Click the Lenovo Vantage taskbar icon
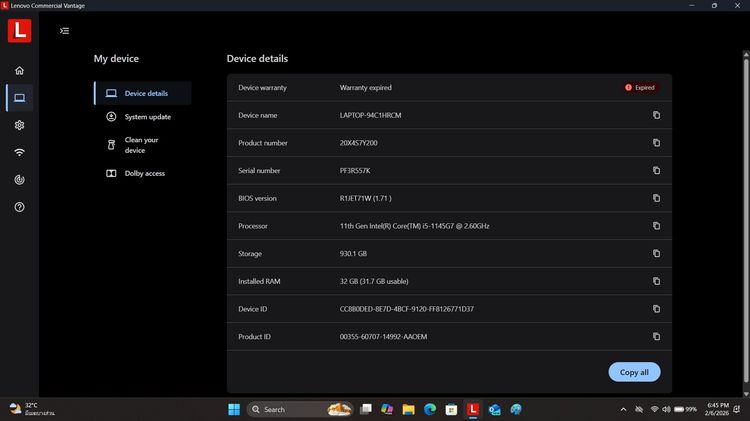 [473, 410]
